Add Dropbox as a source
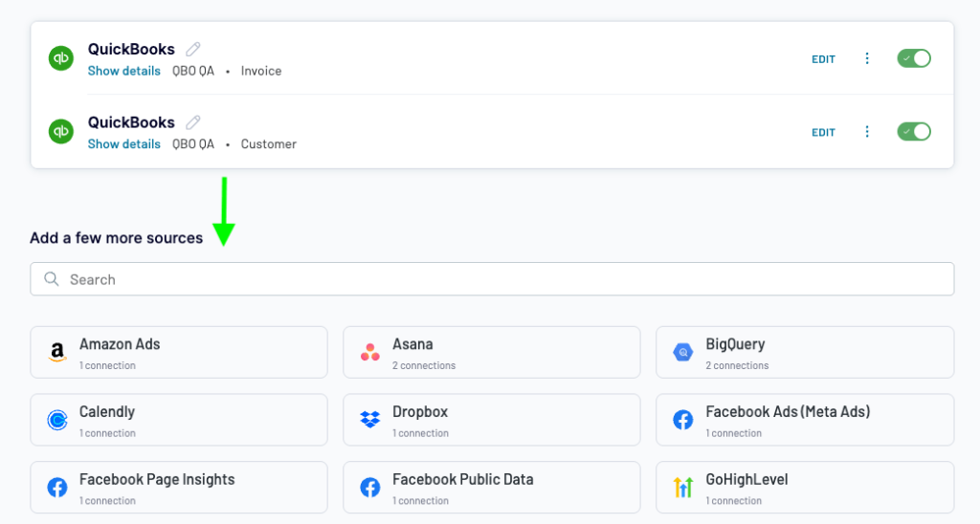Image resolution: width=980 pixels, height=524 pixels. coord(492,420)
